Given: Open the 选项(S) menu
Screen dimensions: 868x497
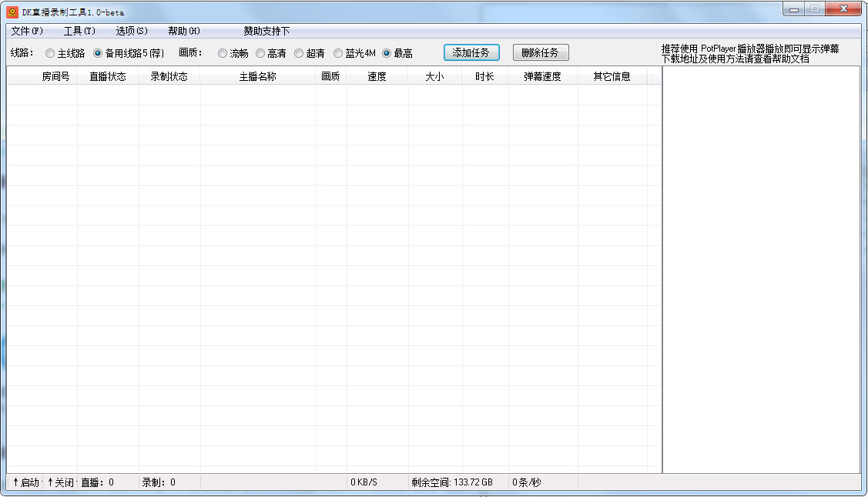Looking at the screenshot, I should click(x=132, y=31).
